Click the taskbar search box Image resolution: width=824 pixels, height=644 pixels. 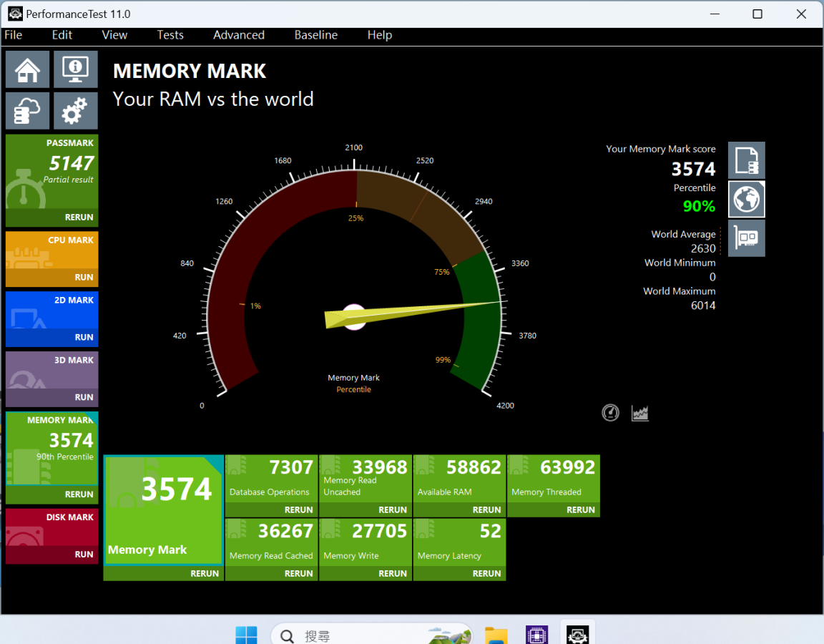pyautogui.click(x=371, y=635)
